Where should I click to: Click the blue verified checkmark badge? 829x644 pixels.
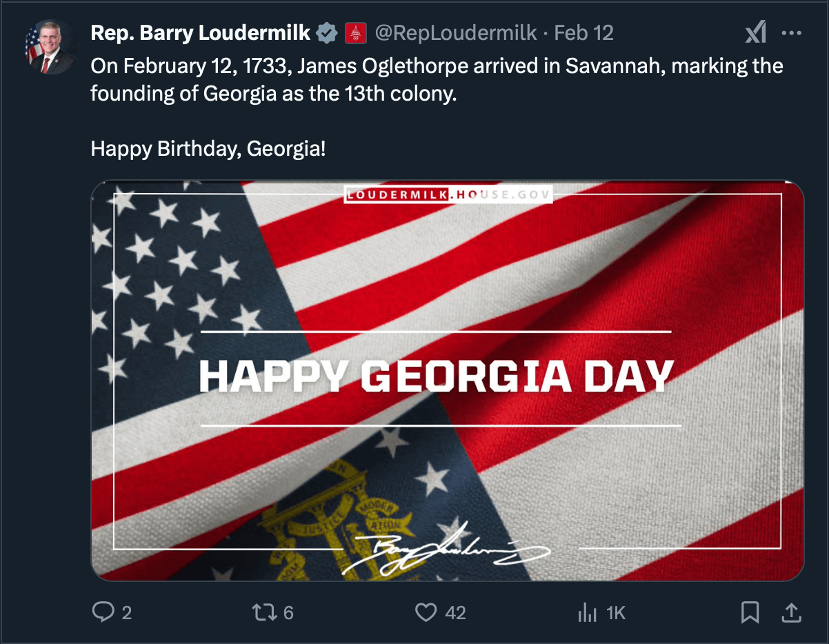click(327, 32)
